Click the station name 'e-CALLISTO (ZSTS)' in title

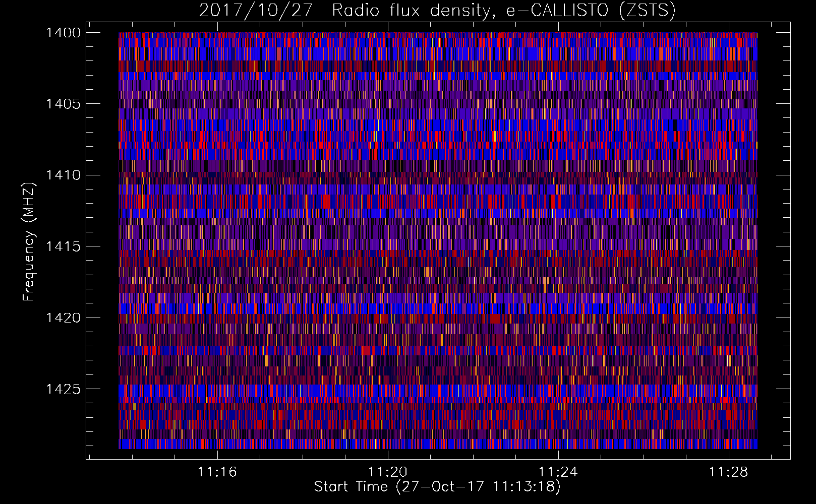pyautogui.click(x=591, y=11)
